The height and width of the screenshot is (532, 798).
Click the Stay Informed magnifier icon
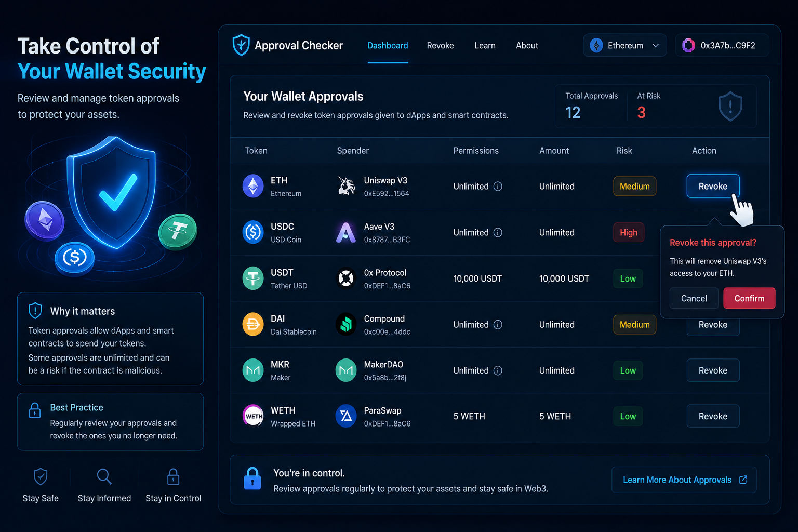(x=104, y=476)
